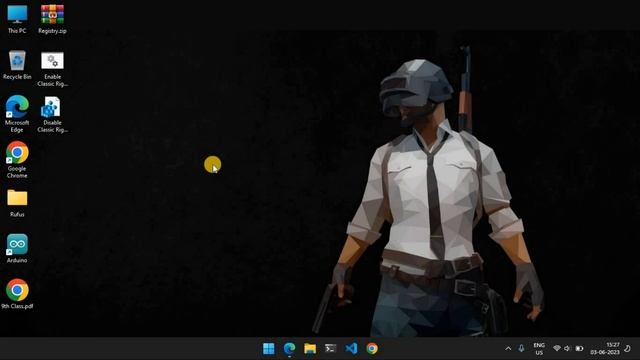The image size is (640, 360).
Task: Open the clock and calendar flyout
Action: point(605,349)
